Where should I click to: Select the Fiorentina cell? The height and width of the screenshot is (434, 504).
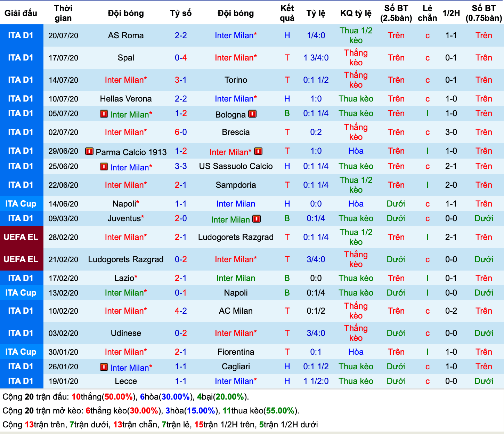point(236,352)
